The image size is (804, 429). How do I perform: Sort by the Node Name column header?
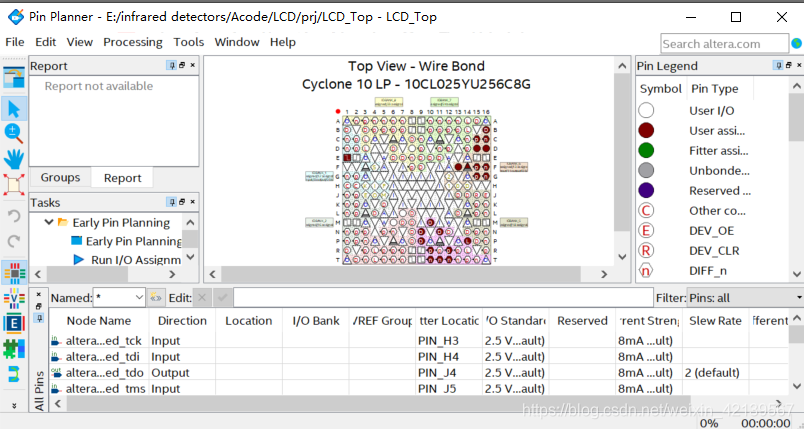tap(99, 321)
